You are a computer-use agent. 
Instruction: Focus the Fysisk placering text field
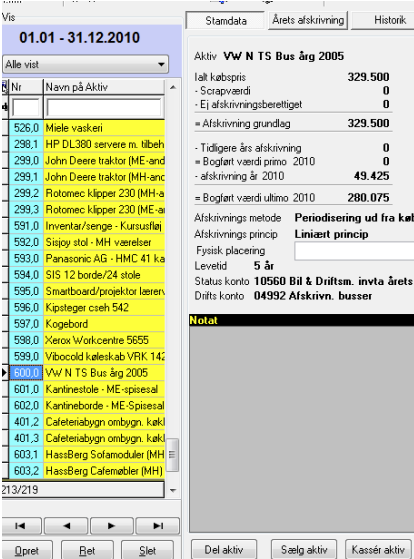pyautogui.click(x=354, y=251)
